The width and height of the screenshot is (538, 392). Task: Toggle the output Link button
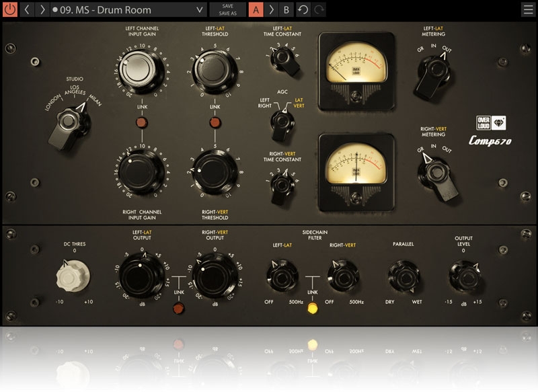(x=178, y=309)
